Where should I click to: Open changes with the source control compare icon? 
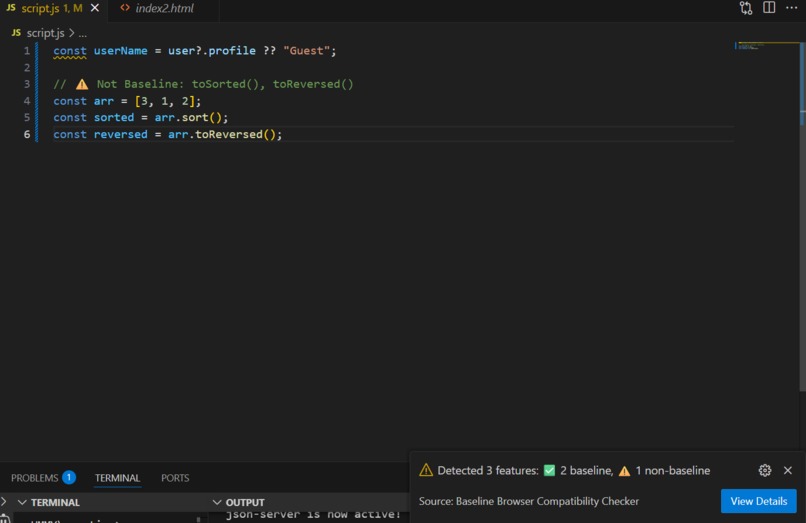point(746,8)
